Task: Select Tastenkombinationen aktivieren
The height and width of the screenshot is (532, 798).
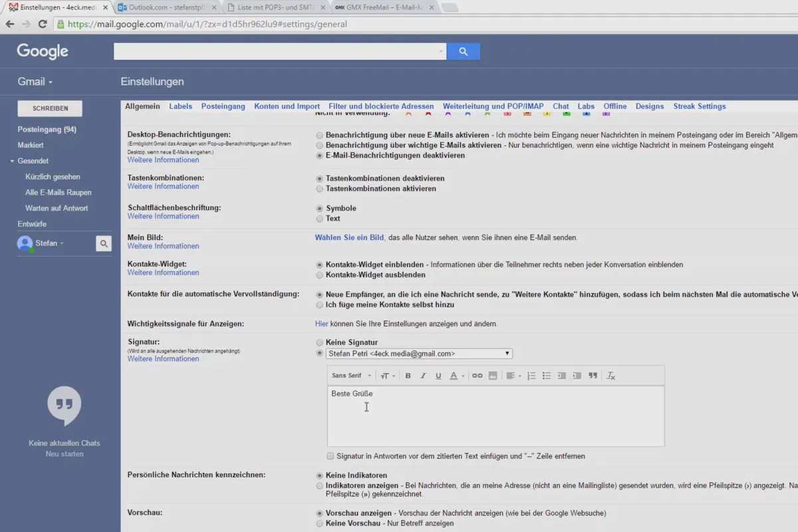Action: (320, 189)
